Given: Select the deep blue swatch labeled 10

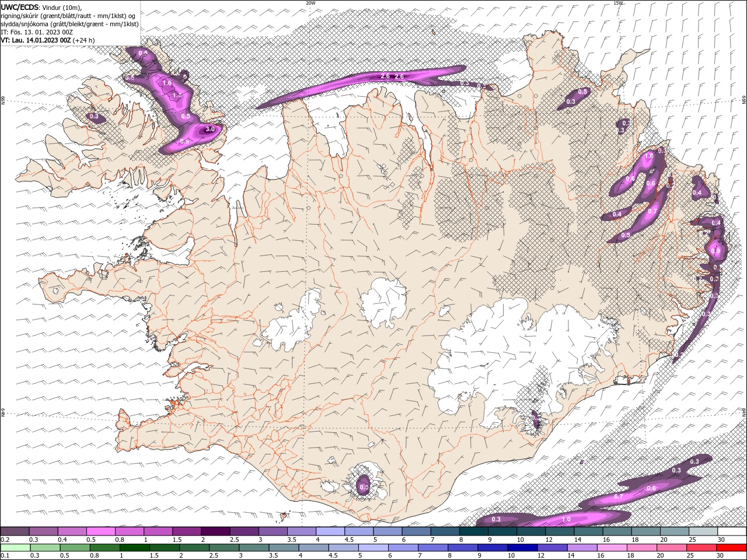Looking at the screenshot, I should point(522,547).
